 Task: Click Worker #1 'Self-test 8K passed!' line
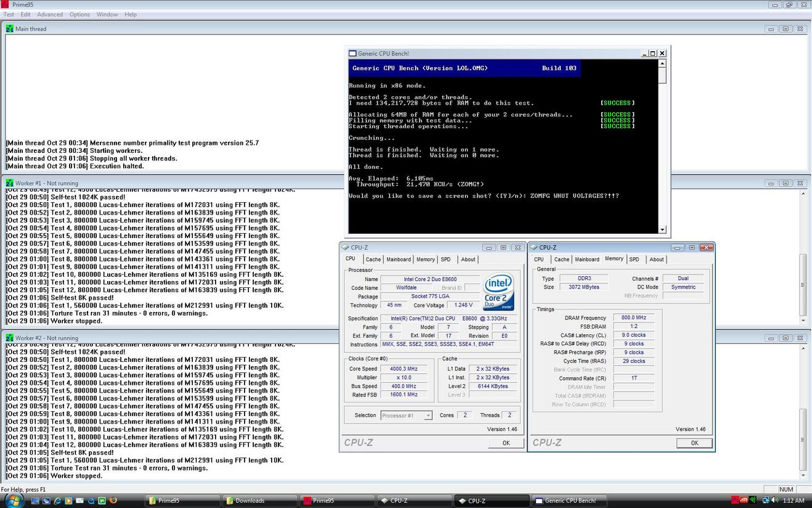click(60, 298)
